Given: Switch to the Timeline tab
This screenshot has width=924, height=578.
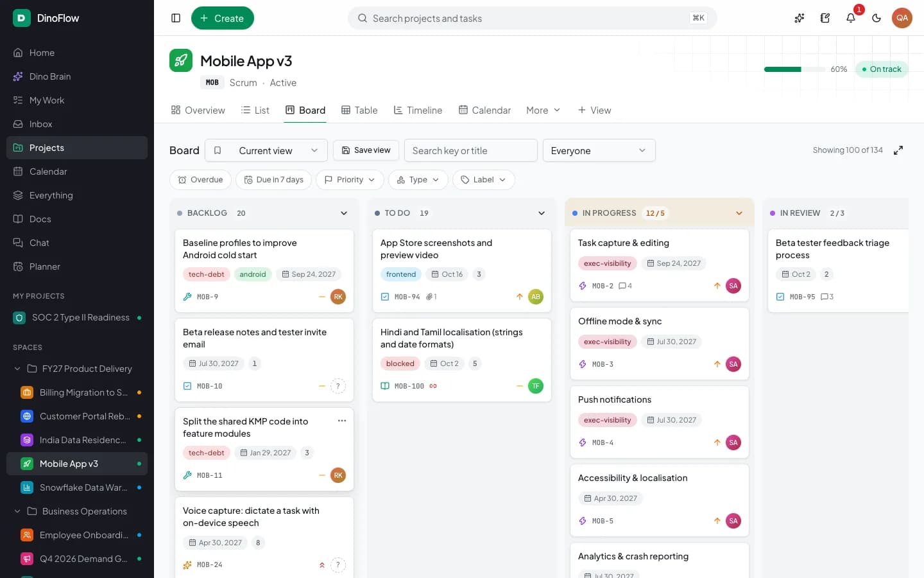Looking at the screenshot, I should 418,110.
